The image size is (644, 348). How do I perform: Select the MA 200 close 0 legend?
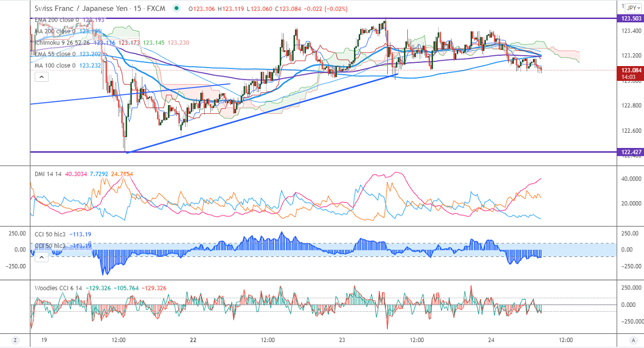click(55, 31)
